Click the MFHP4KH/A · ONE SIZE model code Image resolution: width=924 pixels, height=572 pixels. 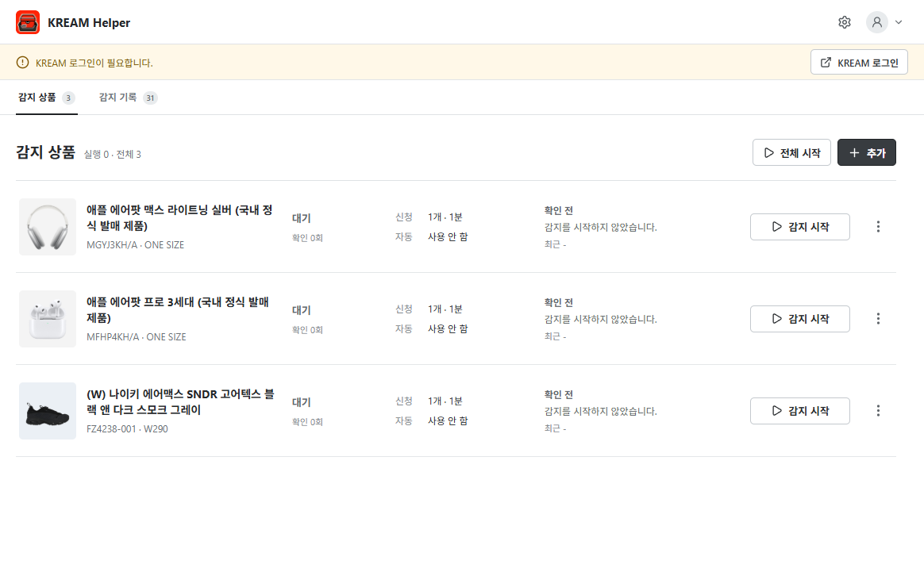[136, 337]
